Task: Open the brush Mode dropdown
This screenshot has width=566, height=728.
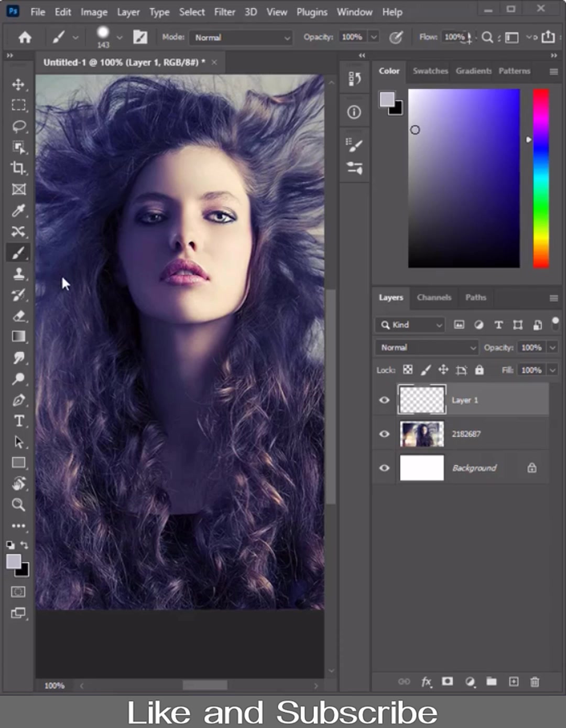Action: point(241,37)
